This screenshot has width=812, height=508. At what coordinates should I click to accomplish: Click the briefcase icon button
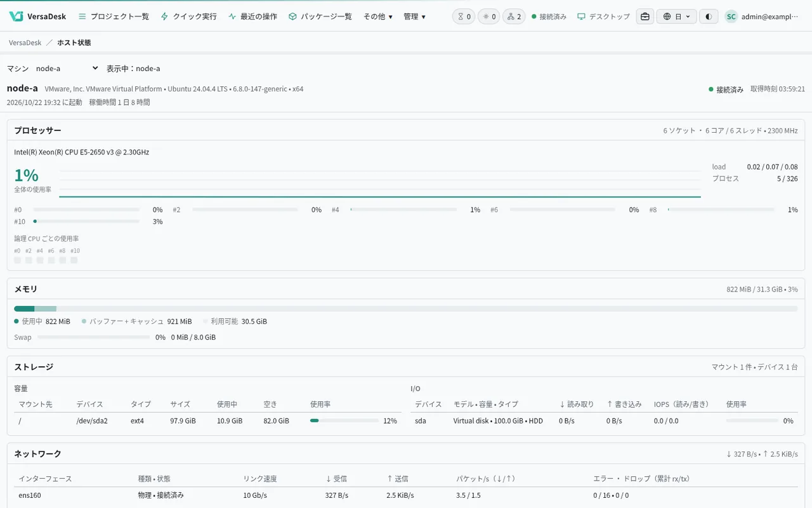pos(645,17)
